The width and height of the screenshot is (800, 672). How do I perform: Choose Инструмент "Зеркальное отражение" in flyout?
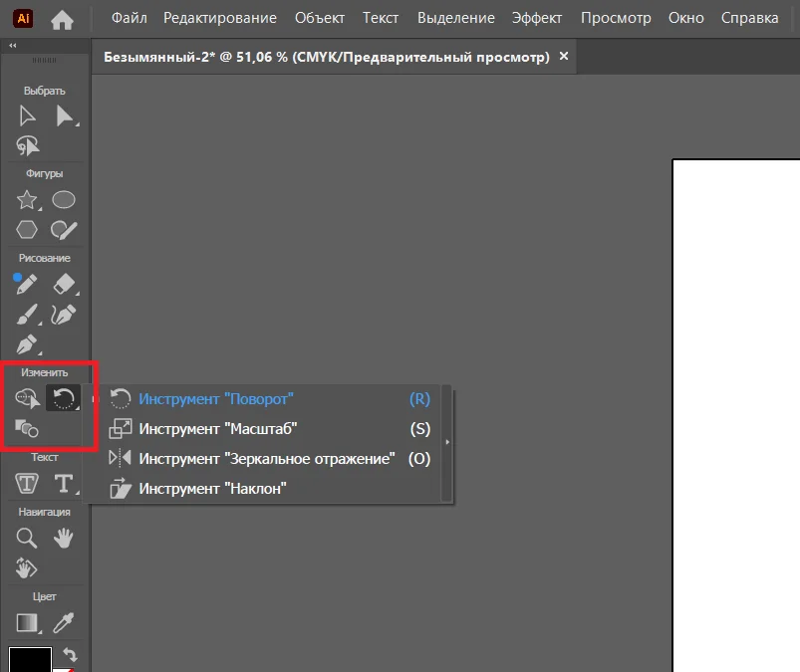tap(270, 459)
